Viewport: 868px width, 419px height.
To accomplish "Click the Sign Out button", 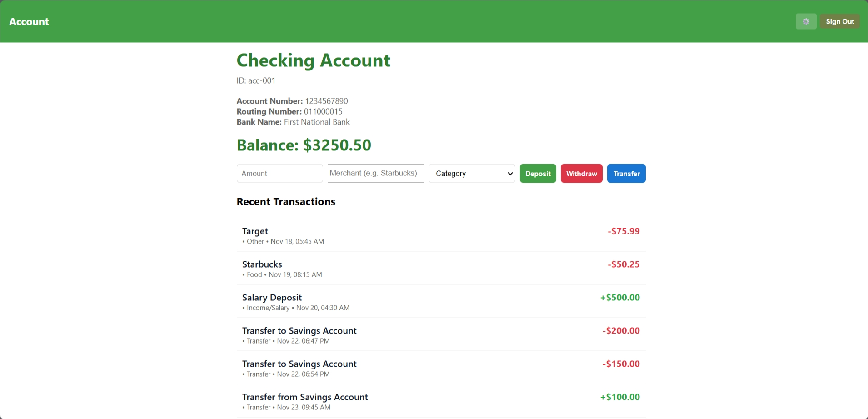I will click(x=839, y=21).
